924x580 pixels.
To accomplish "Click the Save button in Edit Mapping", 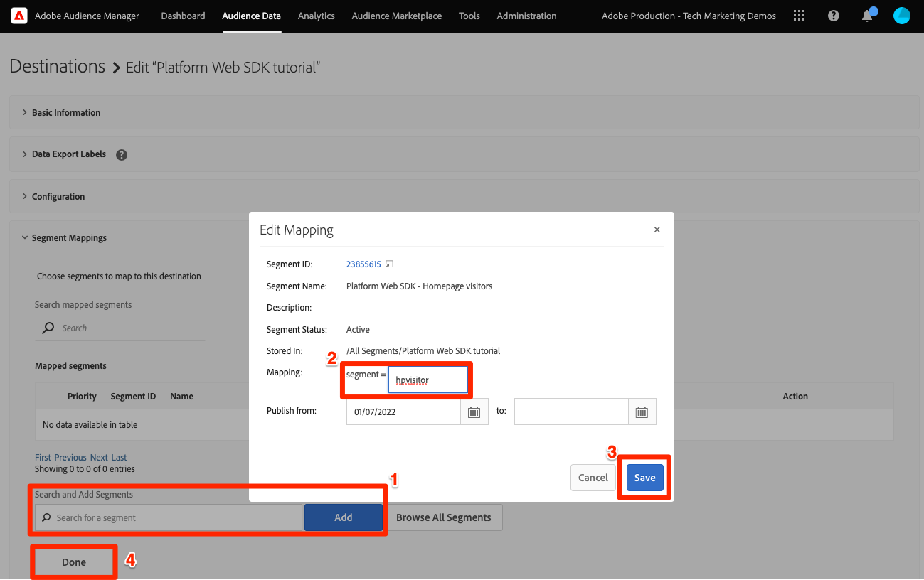I will pos(645,478).
